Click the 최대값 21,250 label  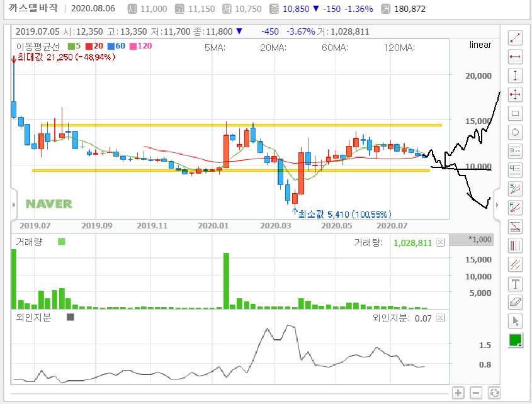click(x=66, y=57)
